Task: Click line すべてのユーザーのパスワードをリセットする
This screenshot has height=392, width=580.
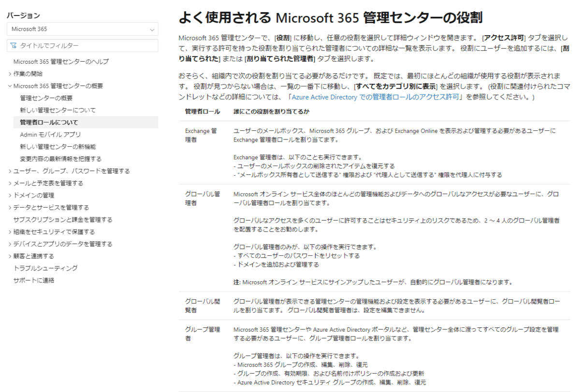Action: [x=297, y=256]
